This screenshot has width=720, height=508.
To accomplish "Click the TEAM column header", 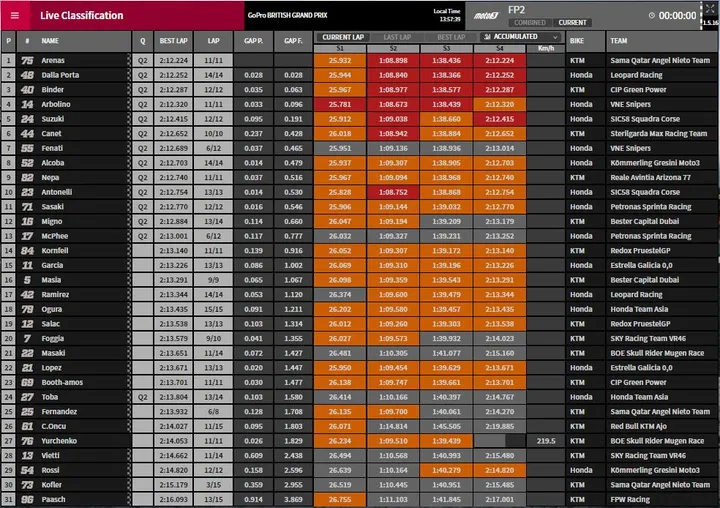I will tap(662, 41).
